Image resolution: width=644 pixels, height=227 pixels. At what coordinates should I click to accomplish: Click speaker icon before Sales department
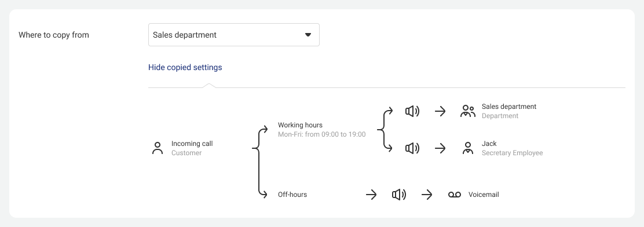coord(412,111)
